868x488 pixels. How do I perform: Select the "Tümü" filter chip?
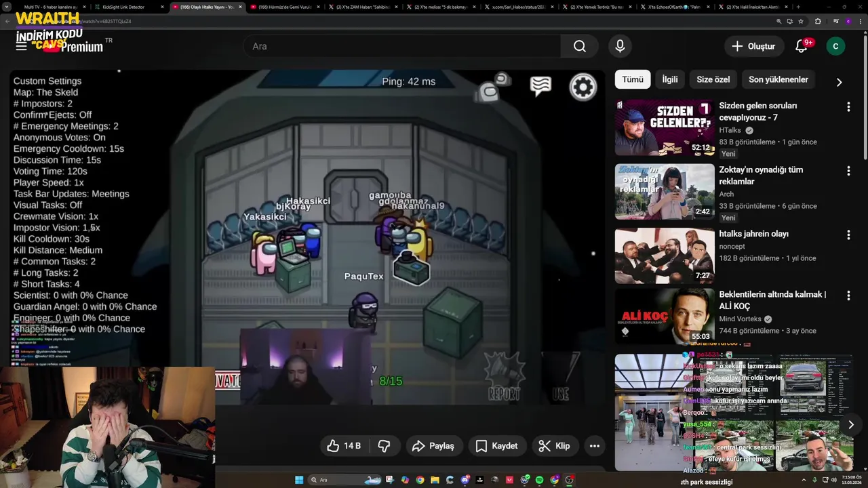pyautogui.click(x=633, y=79)
